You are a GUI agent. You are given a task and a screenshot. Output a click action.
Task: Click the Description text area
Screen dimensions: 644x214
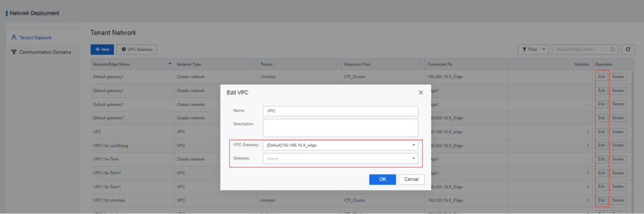(x=340, y=127)
